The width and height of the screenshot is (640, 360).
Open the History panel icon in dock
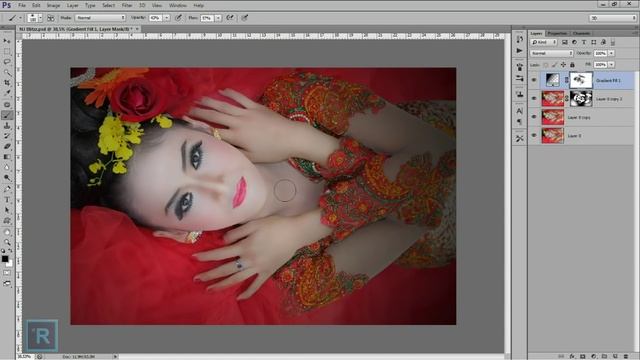[x=519, y=40]
